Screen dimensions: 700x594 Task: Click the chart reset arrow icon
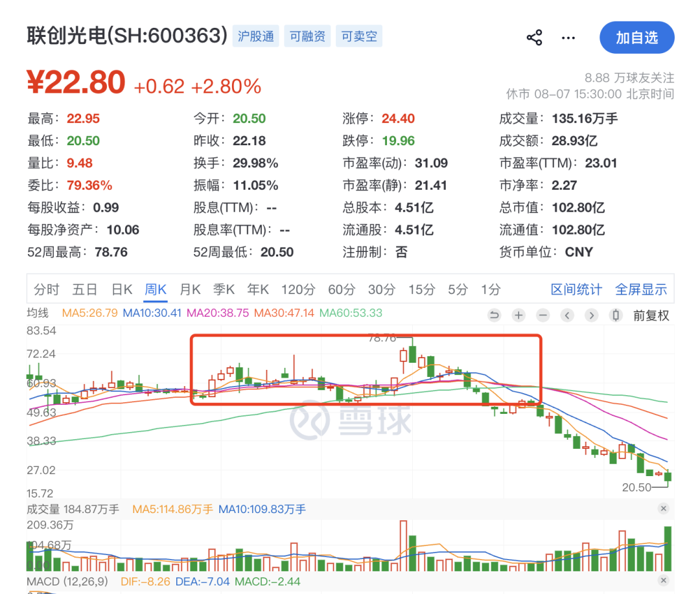[x=494, y=315]
